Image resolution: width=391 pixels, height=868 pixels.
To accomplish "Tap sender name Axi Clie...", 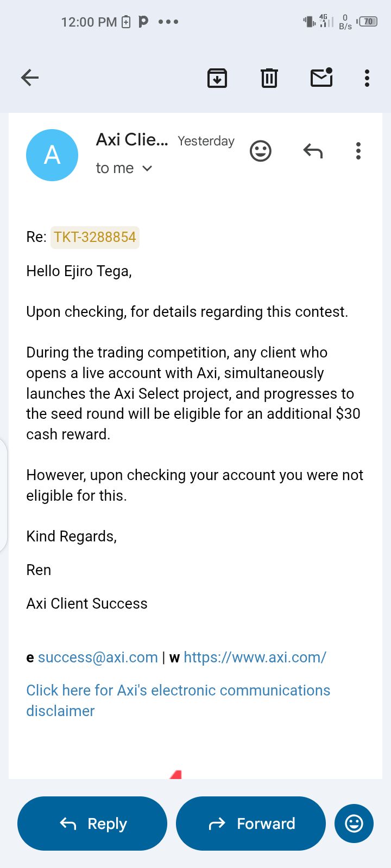I will [132, 140].
